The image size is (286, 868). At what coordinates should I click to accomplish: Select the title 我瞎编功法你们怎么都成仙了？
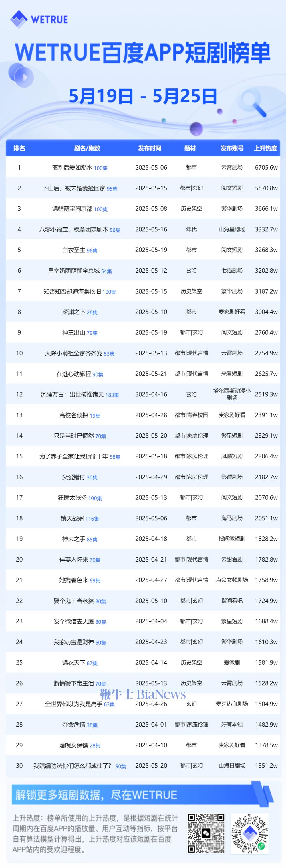[x=72, y=765]
